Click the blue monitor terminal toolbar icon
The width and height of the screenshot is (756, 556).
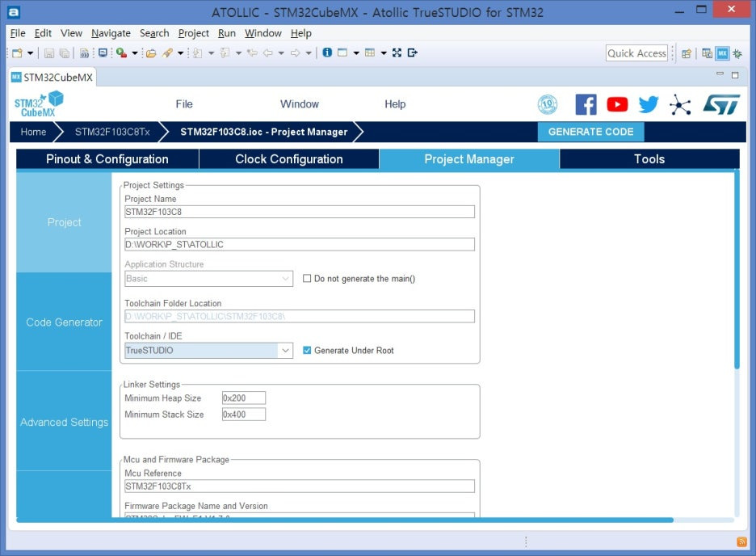(x=103, y=53)
